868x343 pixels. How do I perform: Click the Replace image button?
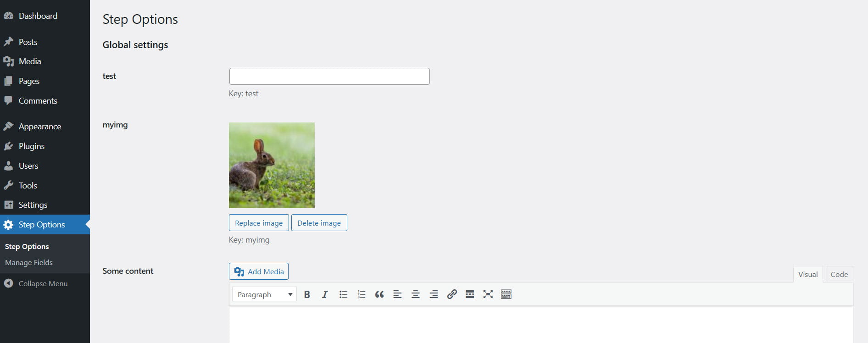point(259,223)
